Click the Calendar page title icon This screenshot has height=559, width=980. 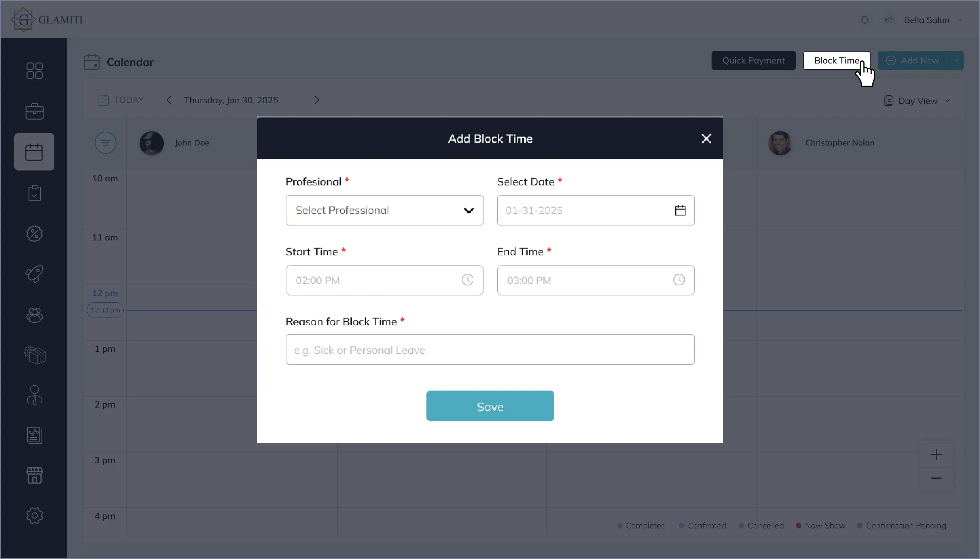tap(92, 62)
